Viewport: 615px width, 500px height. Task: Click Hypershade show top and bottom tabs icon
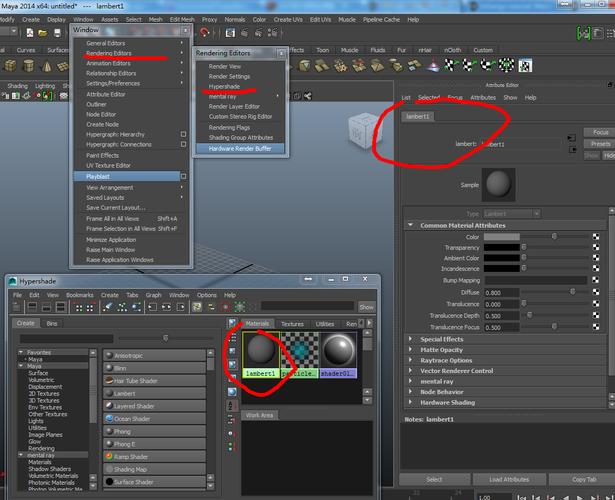pyautogui.click(x=60, y=307)
